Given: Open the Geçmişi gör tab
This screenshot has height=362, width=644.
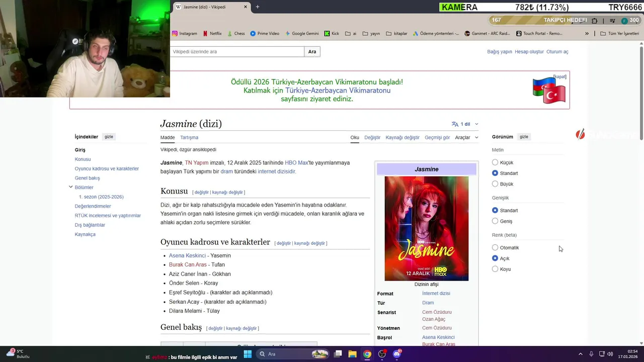Looking at the screenshot, I should [437, 137].
